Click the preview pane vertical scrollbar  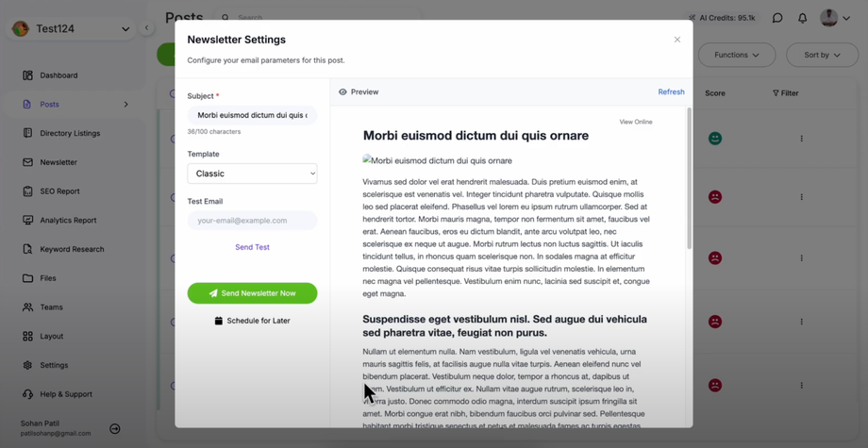click(x=689, y=179)
